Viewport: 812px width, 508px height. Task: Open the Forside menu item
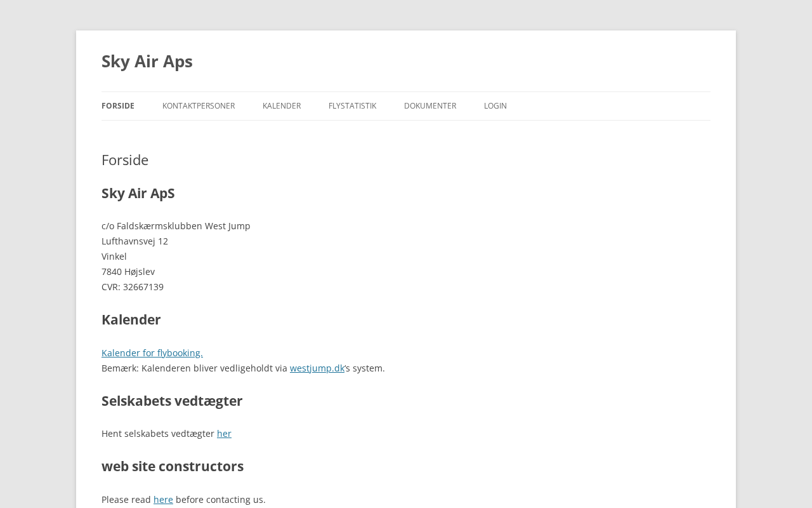click(x=118, y=106)
